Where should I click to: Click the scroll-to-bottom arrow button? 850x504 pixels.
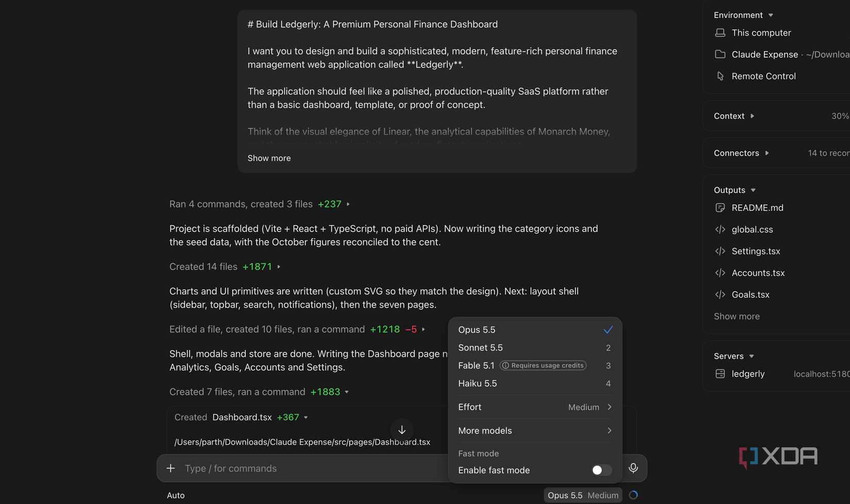coord(402,430)
